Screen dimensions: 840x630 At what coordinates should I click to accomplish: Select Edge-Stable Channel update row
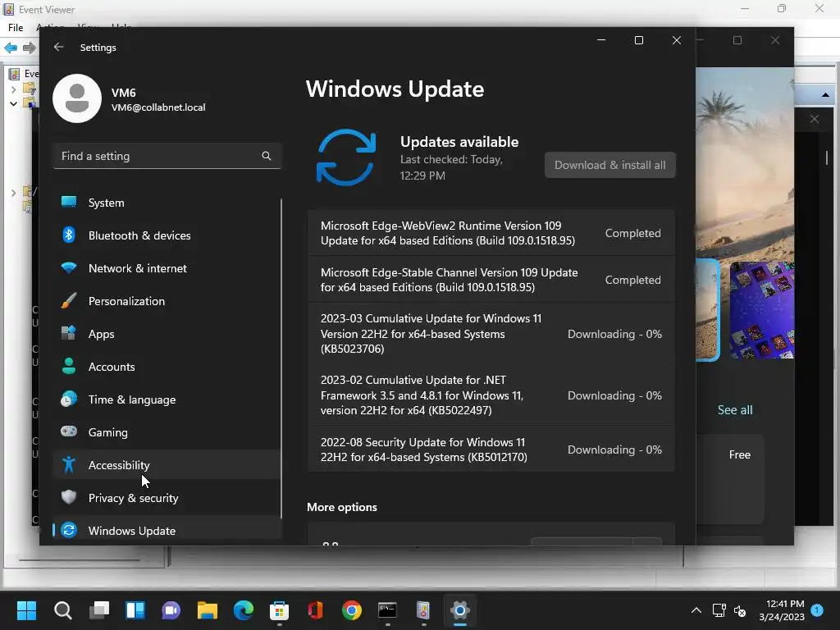point(491,280)
